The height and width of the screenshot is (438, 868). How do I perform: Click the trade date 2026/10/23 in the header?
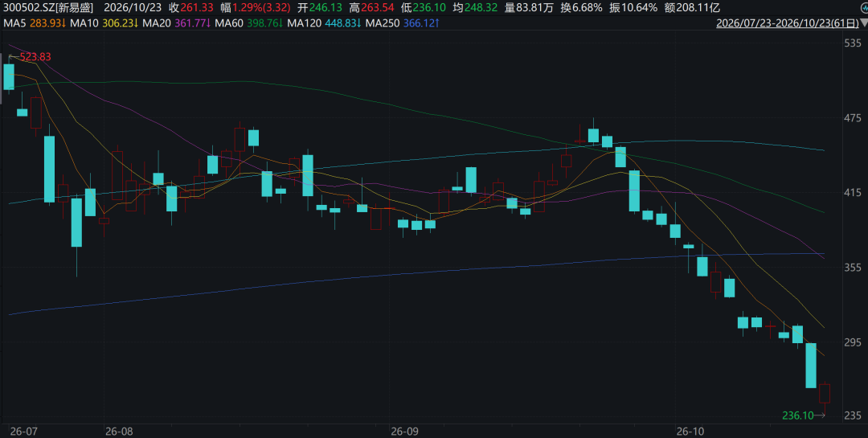(x=133, y=8)
